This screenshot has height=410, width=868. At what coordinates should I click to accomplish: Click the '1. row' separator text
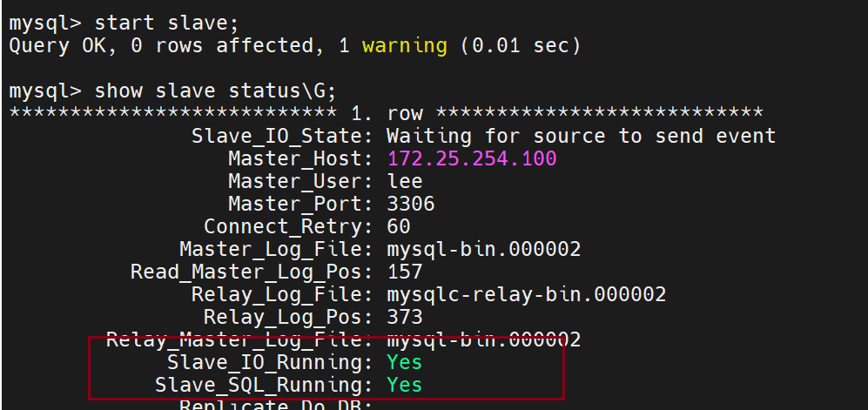(x=387, y=114)
